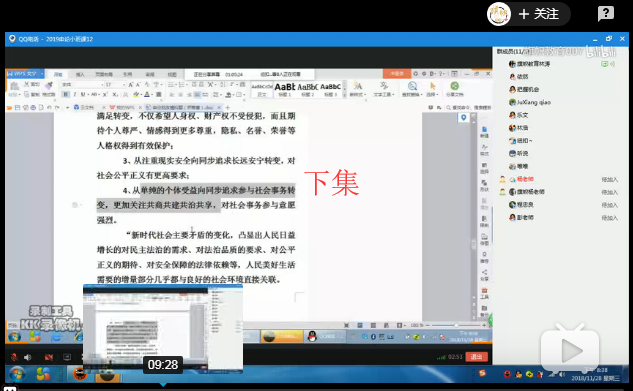Open the 文字工具 dropdown
Screen dimensions: 633x391
pos(384,89)
